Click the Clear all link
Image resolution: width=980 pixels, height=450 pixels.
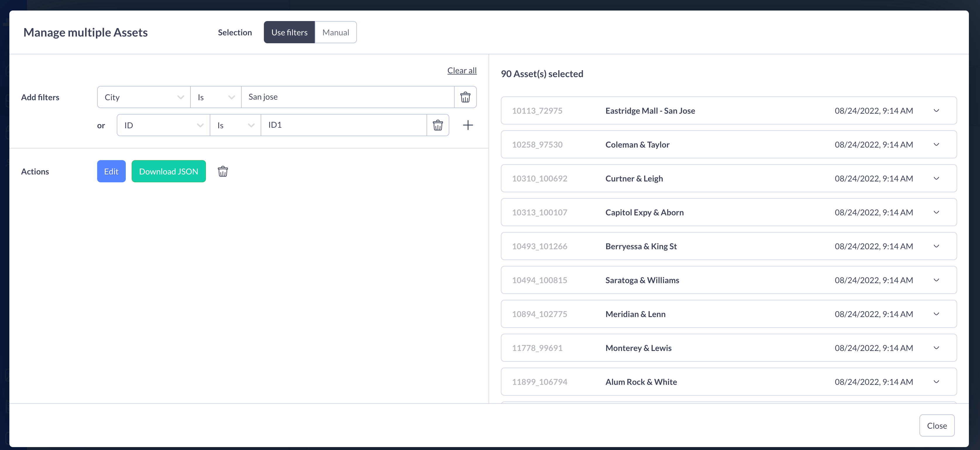[461, 70]
